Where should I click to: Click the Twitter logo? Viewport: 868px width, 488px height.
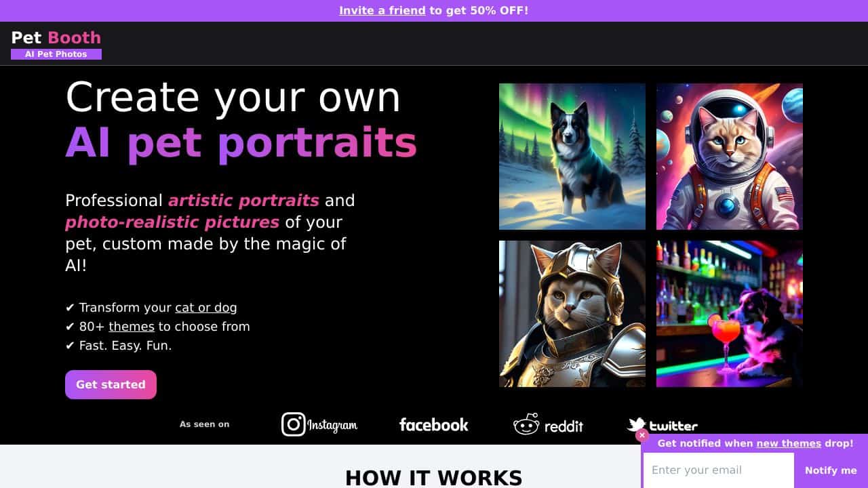[x=663, y=425]
